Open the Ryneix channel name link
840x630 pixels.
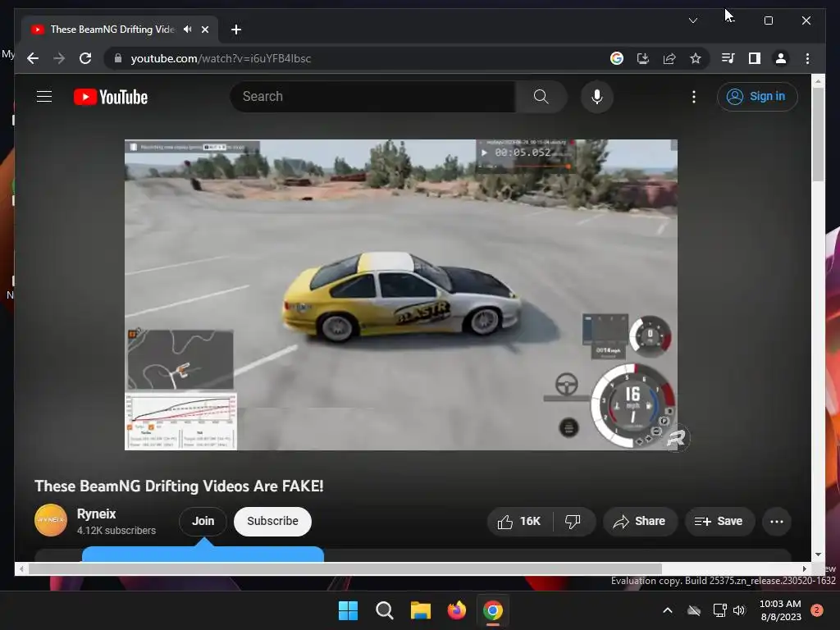[97, 514]
